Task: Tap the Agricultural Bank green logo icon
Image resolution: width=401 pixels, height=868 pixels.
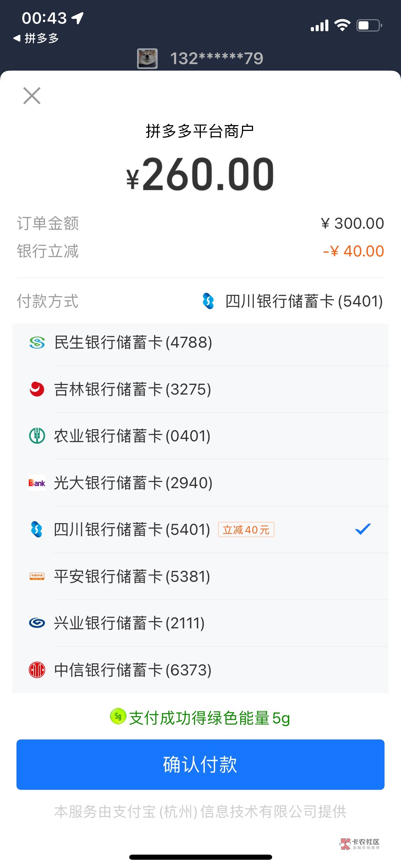Action: [37, 436]
